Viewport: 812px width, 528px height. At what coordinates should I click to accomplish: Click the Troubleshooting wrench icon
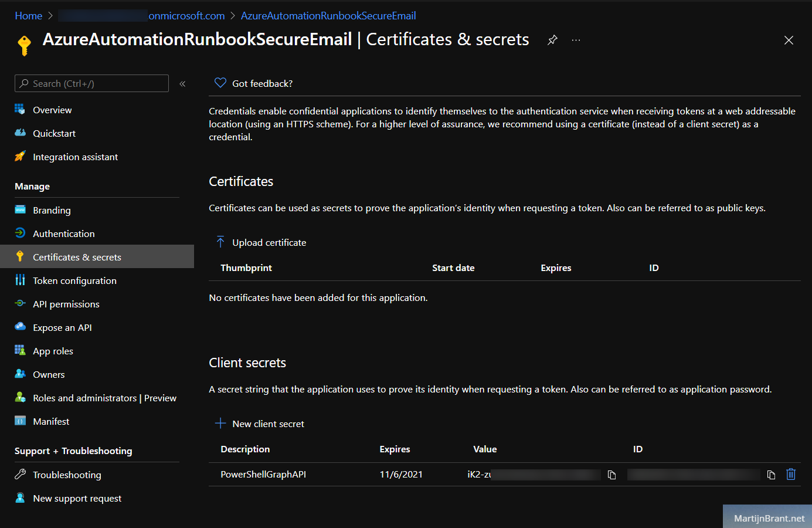point(20,474)
